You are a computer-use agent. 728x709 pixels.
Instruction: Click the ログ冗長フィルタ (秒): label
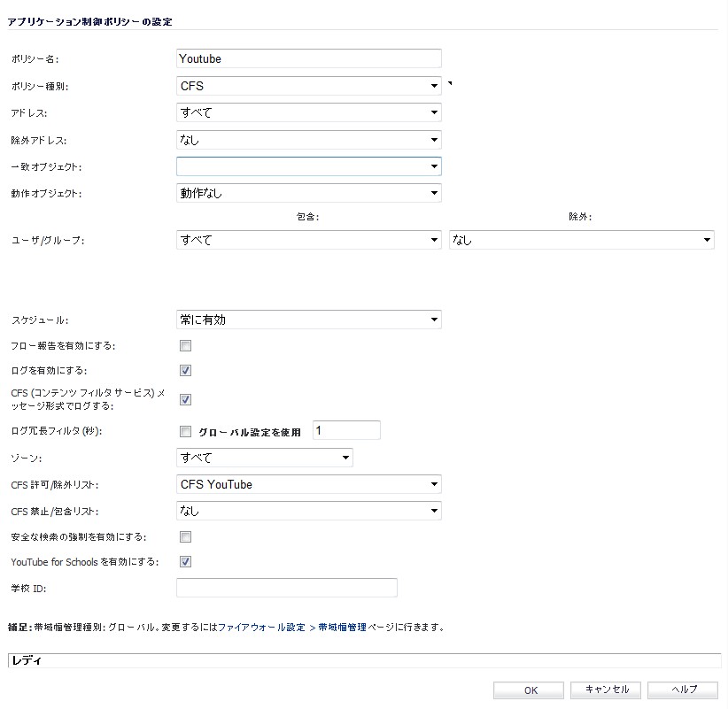(x=56, y=431)
